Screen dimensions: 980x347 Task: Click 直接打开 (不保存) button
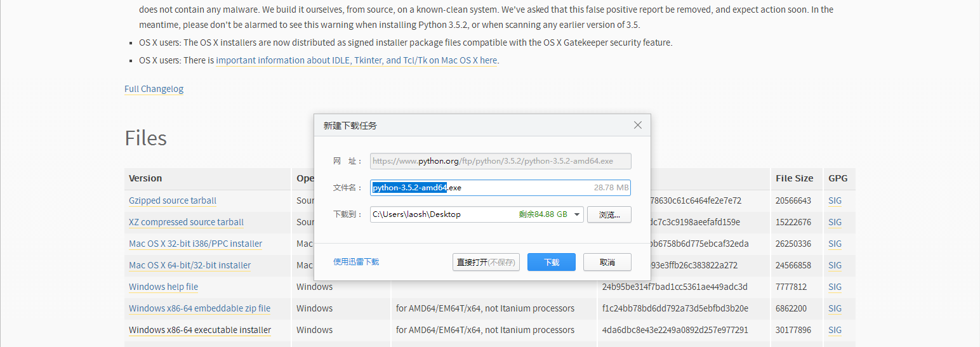486,262
